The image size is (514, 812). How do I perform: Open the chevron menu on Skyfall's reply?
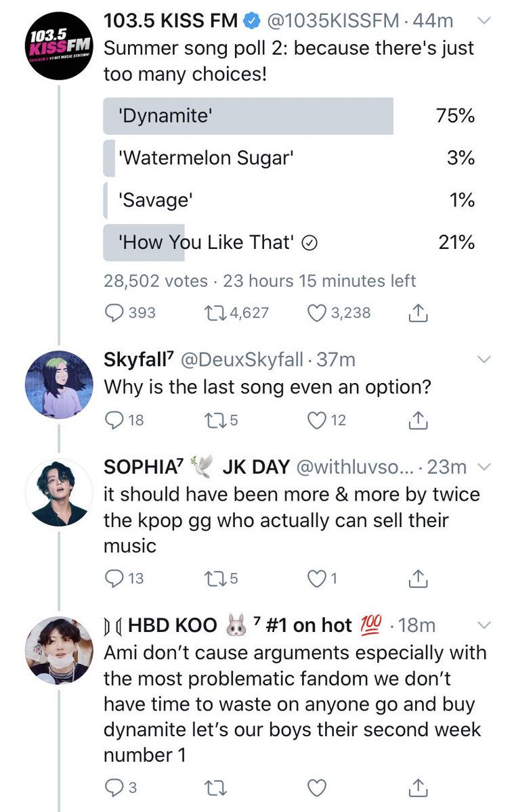click(484, 360)
